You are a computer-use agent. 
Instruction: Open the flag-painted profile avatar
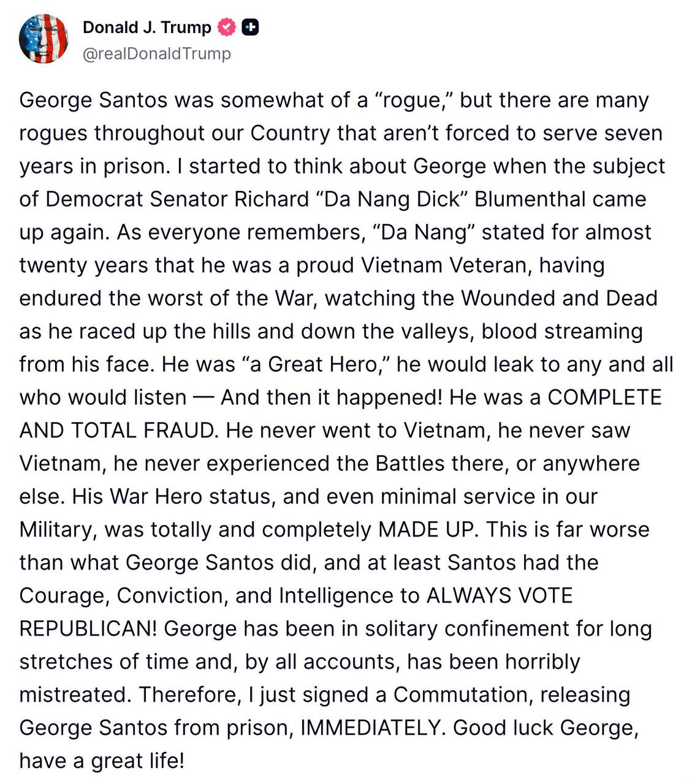click(x=43, y=39)
